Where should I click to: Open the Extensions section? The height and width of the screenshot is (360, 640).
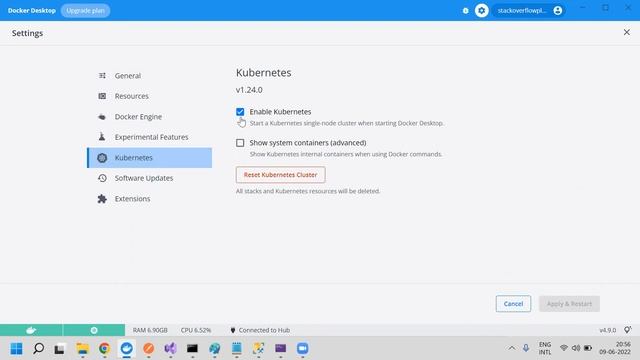tap(149, 199)
